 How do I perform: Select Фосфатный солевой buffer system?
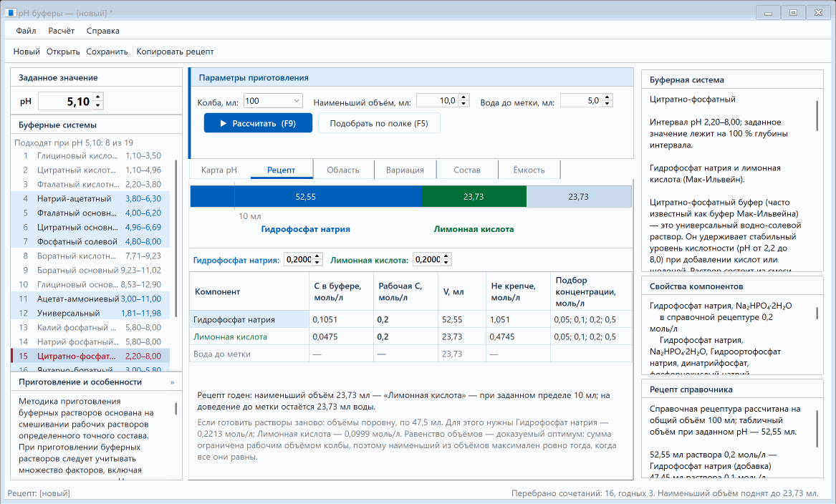pos(91,241)
